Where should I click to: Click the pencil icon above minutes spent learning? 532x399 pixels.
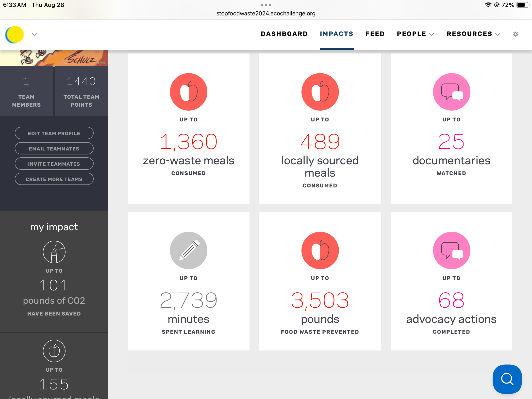(188, 250)
